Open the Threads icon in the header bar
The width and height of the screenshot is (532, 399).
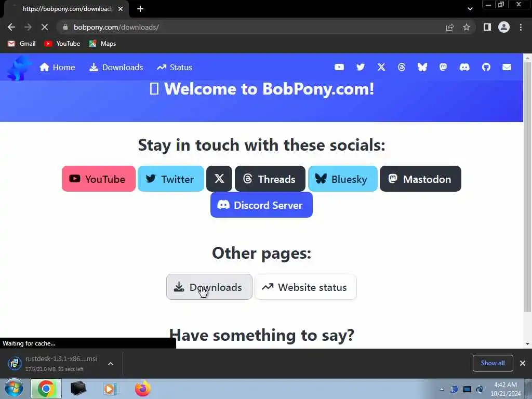(x=402, y=67)
